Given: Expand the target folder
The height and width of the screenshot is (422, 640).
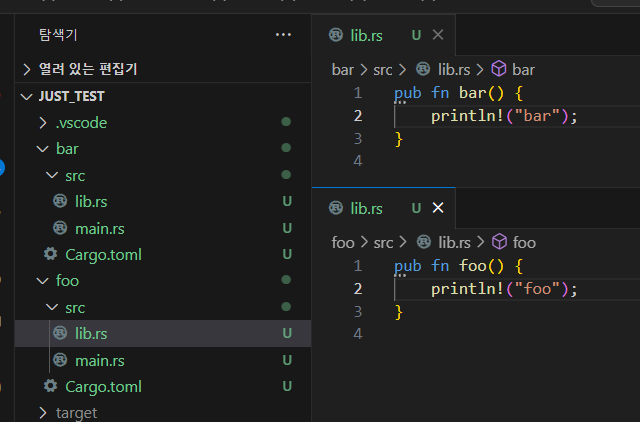Looking at the screenshot, I should tap(76, 412).
